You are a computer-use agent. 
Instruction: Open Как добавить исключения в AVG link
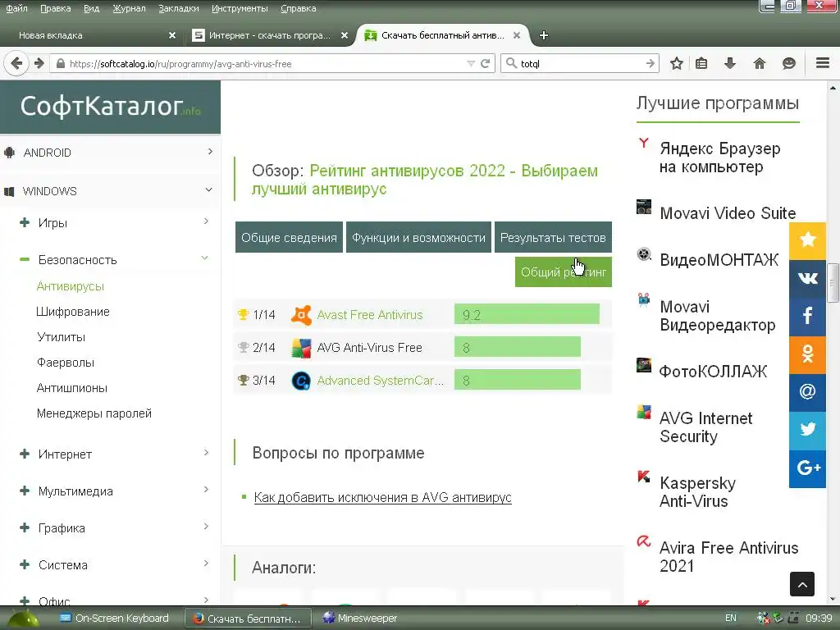[x=382, y=498]
